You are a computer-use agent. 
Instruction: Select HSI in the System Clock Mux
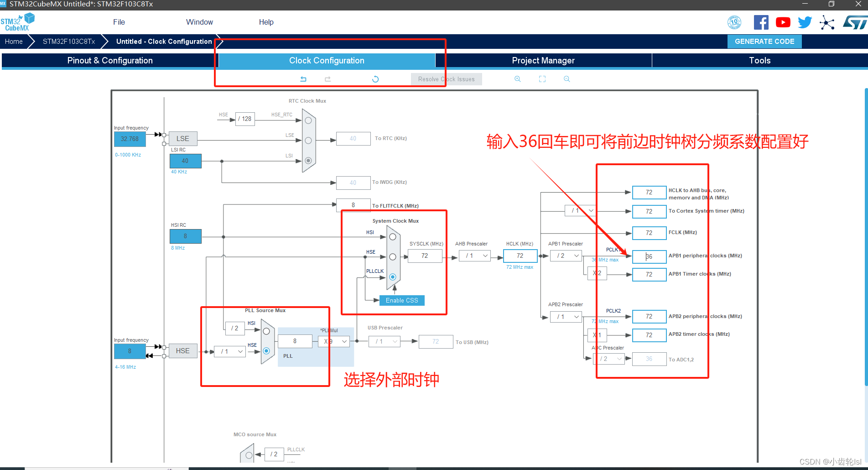point(393,237)
